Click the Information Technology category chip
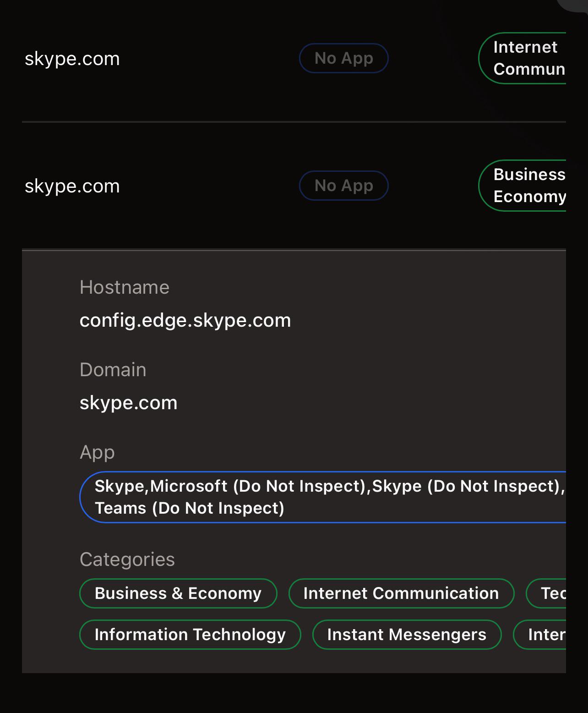The image size is (588, 713). (190, 635)
